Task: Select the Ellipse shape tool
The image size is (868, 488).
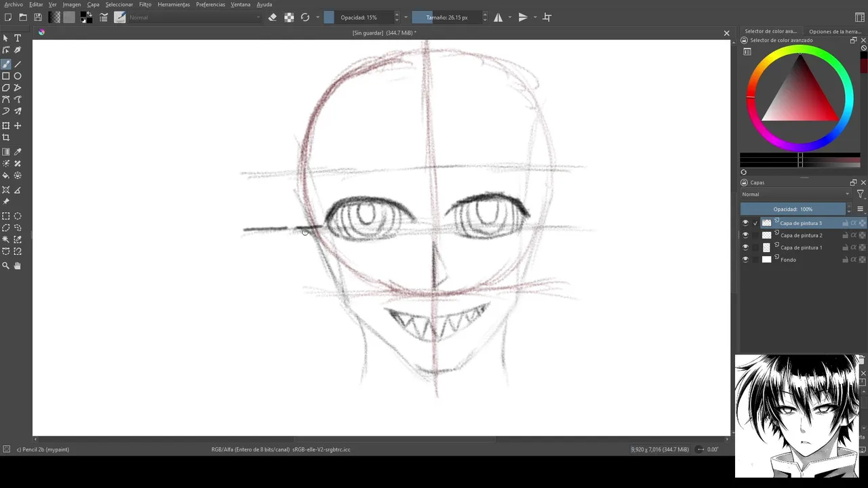Action: [18, 76]
